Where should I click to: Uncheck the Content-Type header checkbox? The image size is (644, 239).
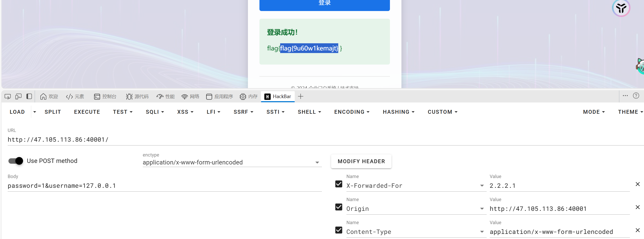point(339,230)
